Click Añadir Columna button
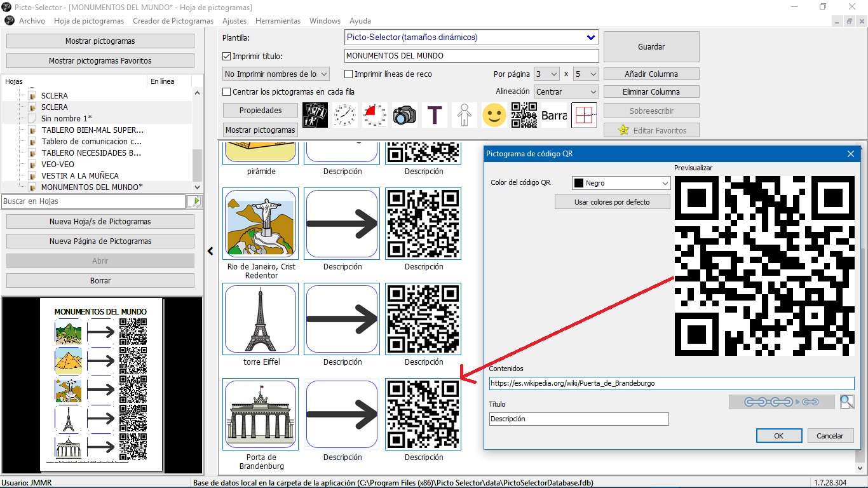868x488 pixels. (x=651, y=74)
